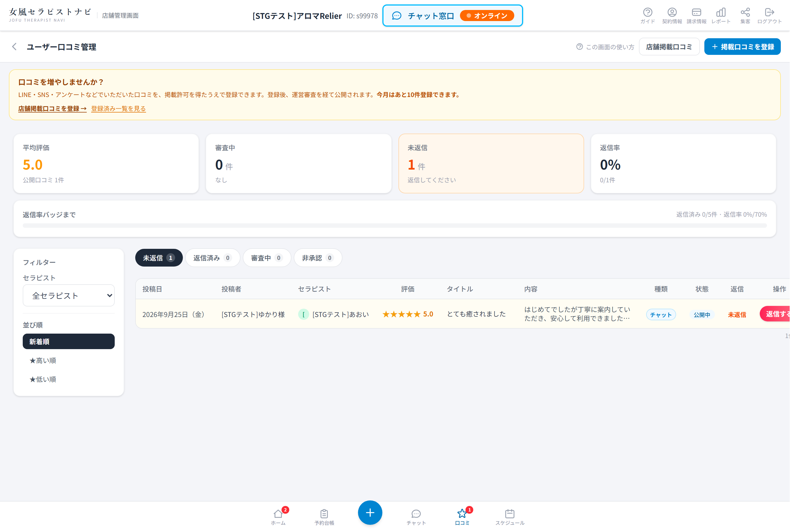Click the question icon for この画面の使い方
Viewport: 798px width, 532px height.
tap(585, 47)
